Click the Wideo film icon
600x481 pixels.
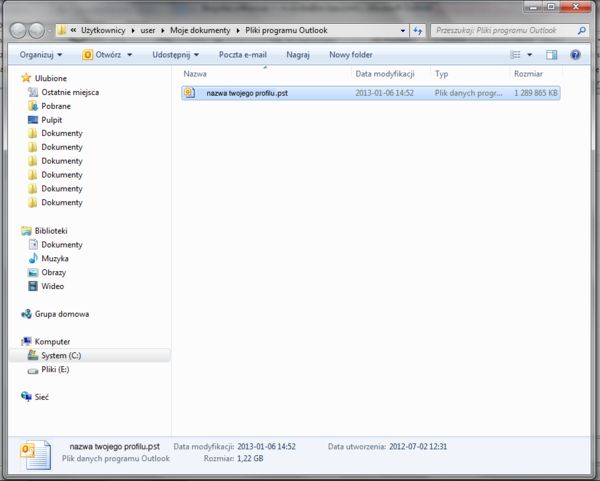tap(33, 286)
